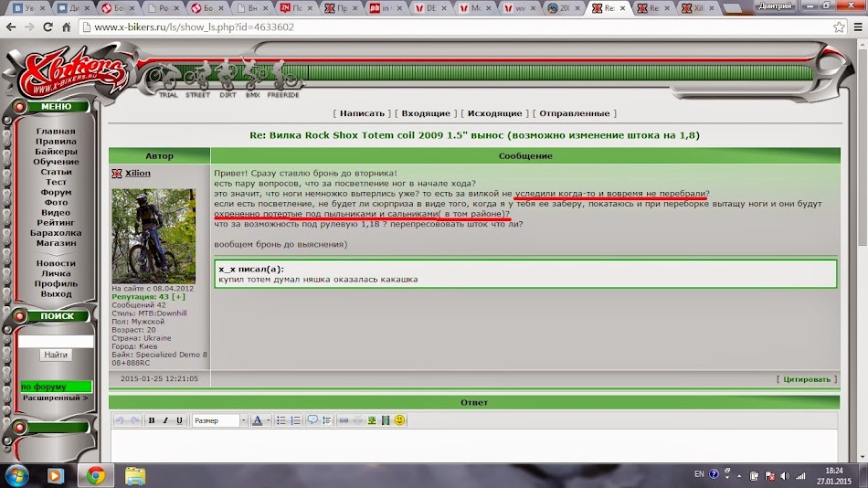868x488 pixels.
Task: Click the Windows Start button
Action: [x=17, y=476]
